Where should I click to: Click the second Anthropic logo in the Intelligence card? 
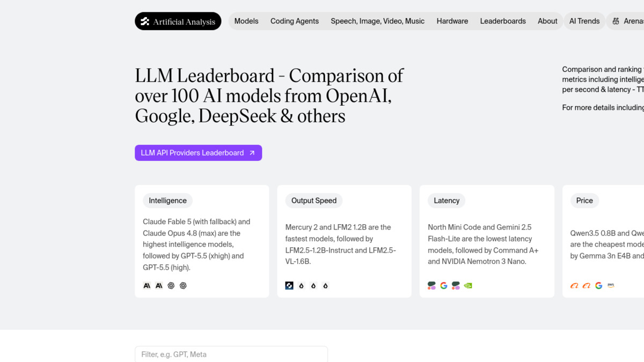(x=159, y=286)
